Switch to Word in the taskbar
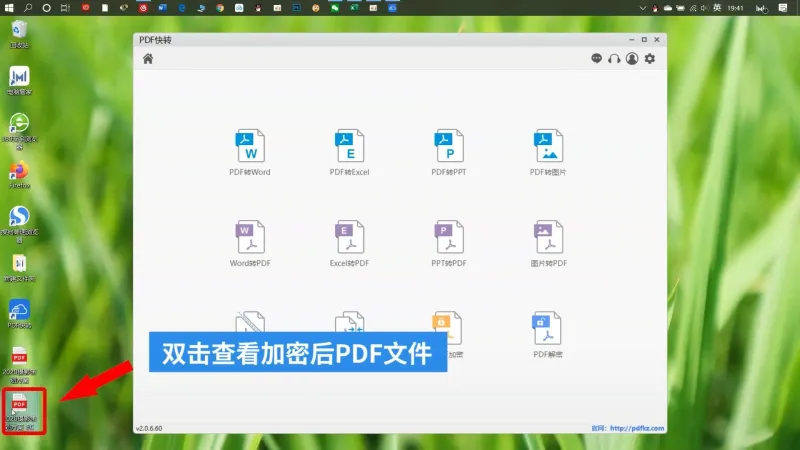 (162, 8)
